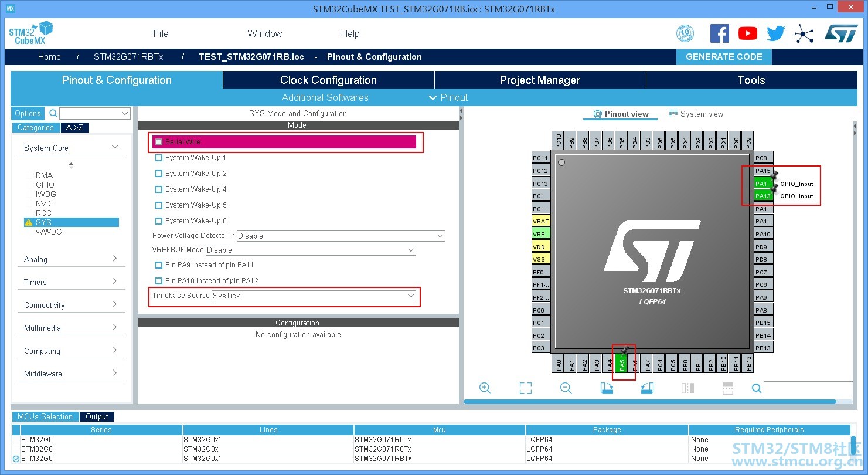Click the ST logo in the header
868x475 pixels.
(841, 33)
